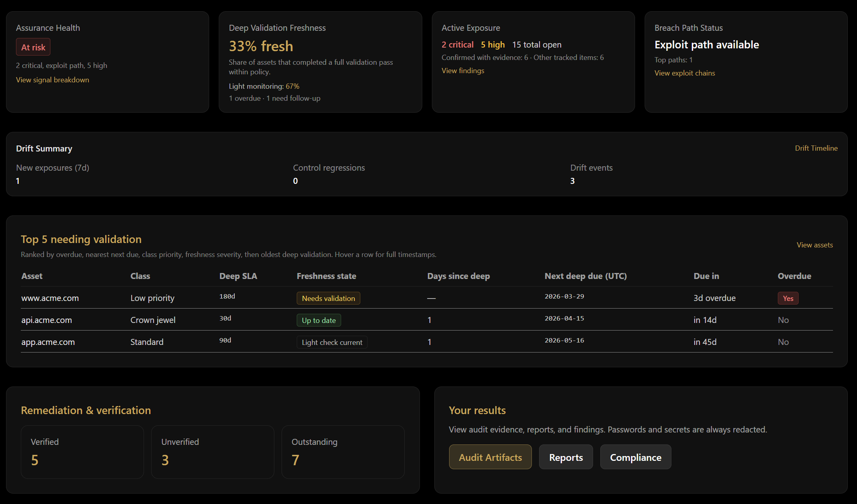This screenshot has height=504, width=857.
Task: Click the Up to date badge
Action: click(x=319, y=320)
